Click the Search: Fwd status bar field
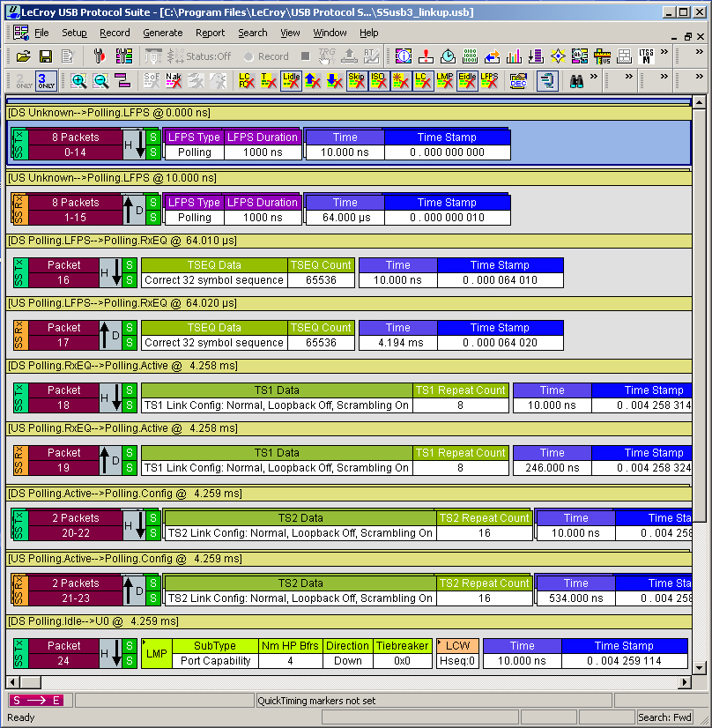This screenshot has height=728, width=712. (x=664, y=717)
